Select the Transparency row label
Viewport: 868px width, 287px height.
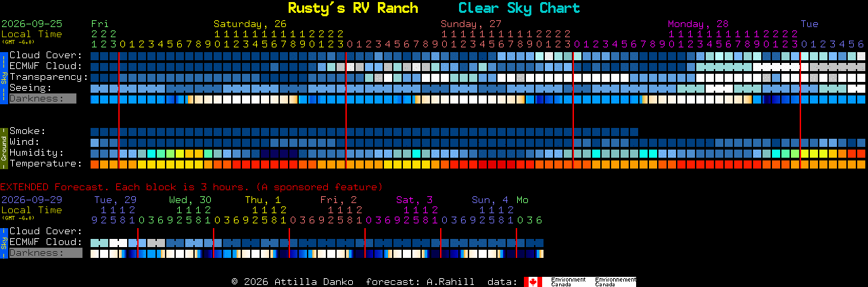(x=49, y=76)
